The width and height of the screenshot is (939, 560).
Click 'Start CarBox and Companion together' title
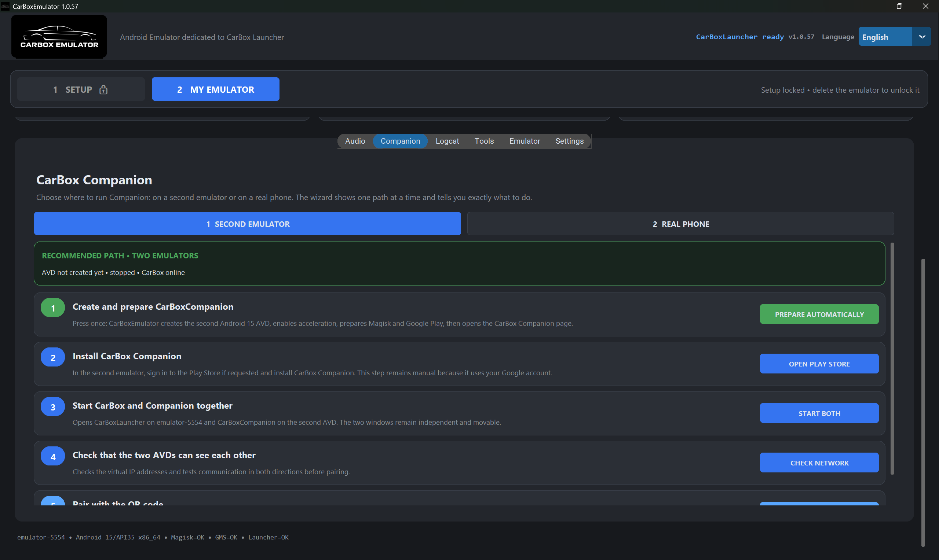[x=153, y=405]
